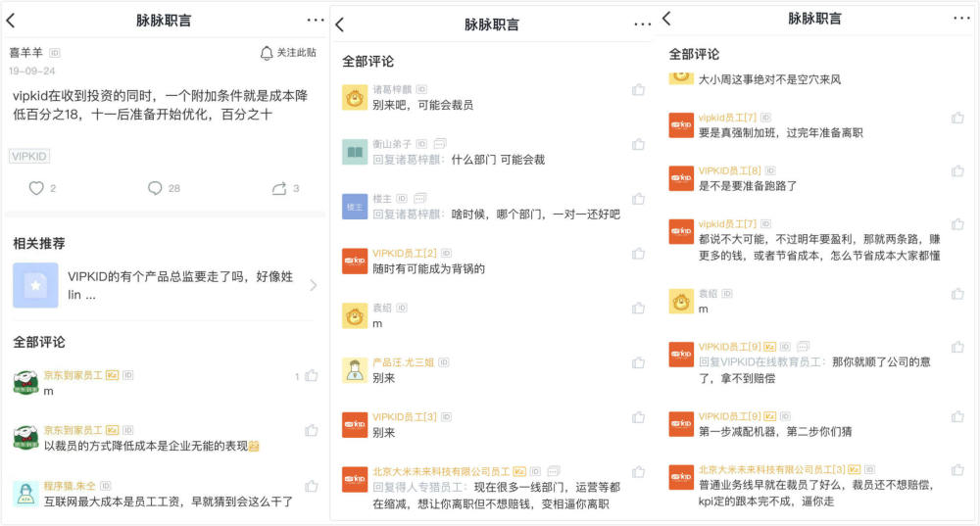The image size is (980, 526).
Task: Open 诸葛梓麒 avatar
Action: pos(355,97)
